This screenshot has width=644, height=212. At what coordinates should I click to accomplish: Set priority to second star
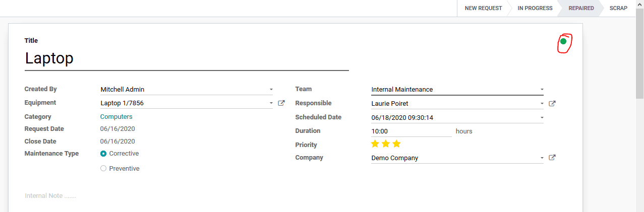[386, 144]
